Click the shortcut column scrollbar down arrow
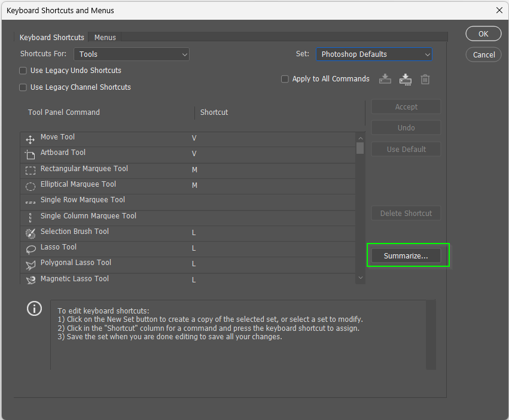The width and height of the screenshot is (509, 420). pyautogui.click(x=360, y=278)
